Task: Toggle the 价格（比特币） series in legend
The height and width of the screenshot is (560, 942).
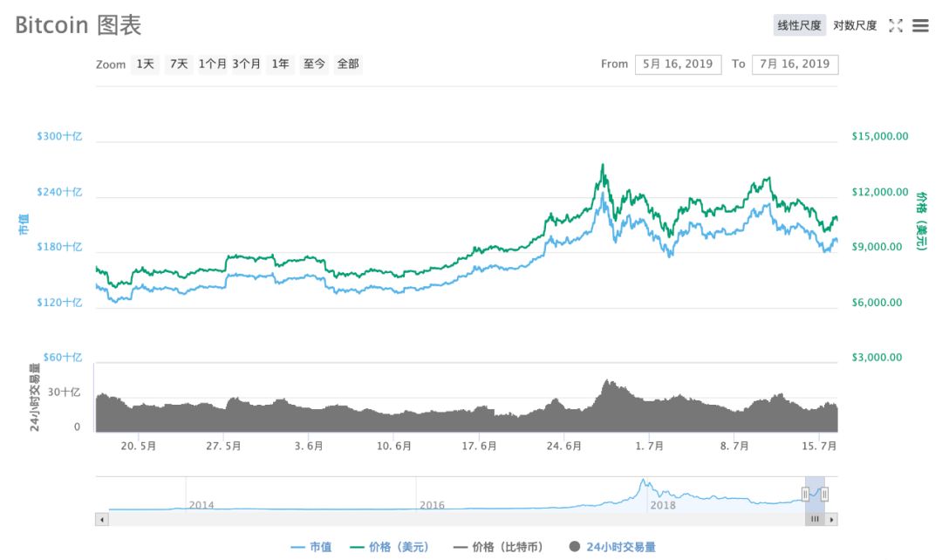Action: (499, 547)
